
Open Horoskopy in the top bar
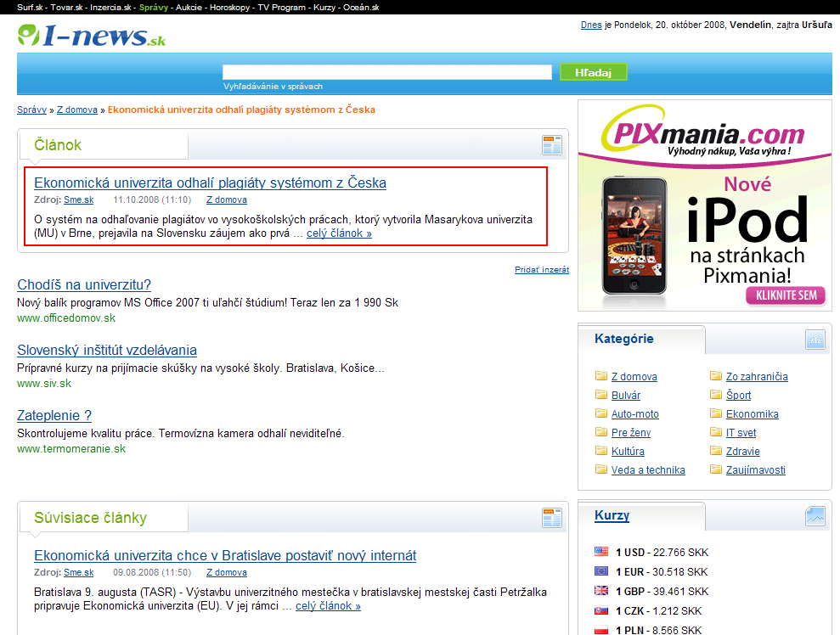(230, 8)
